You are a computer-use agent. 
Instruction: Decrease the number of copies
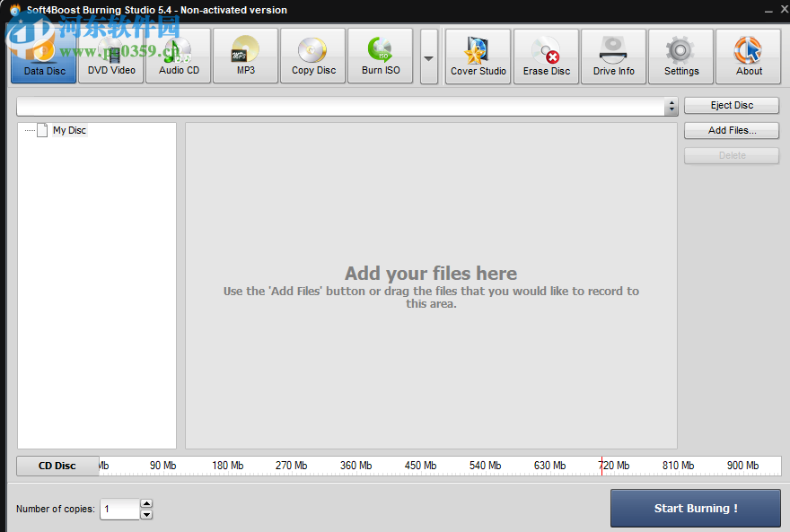[146, 514]
